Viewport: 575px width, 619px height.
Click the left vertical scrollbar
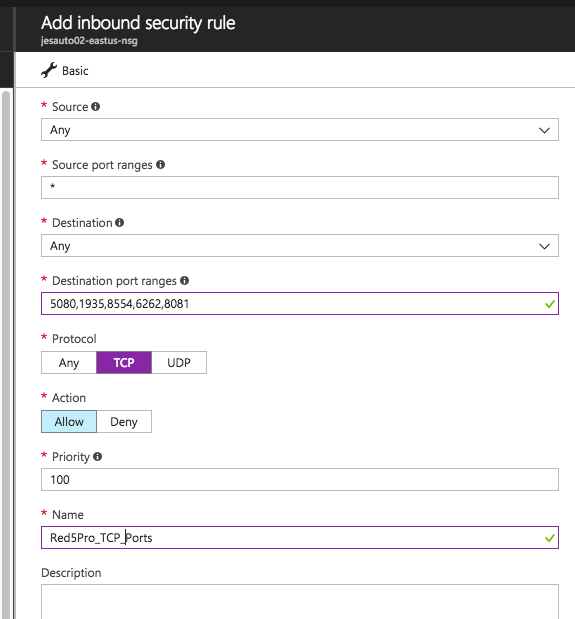(x=6, y=355)
